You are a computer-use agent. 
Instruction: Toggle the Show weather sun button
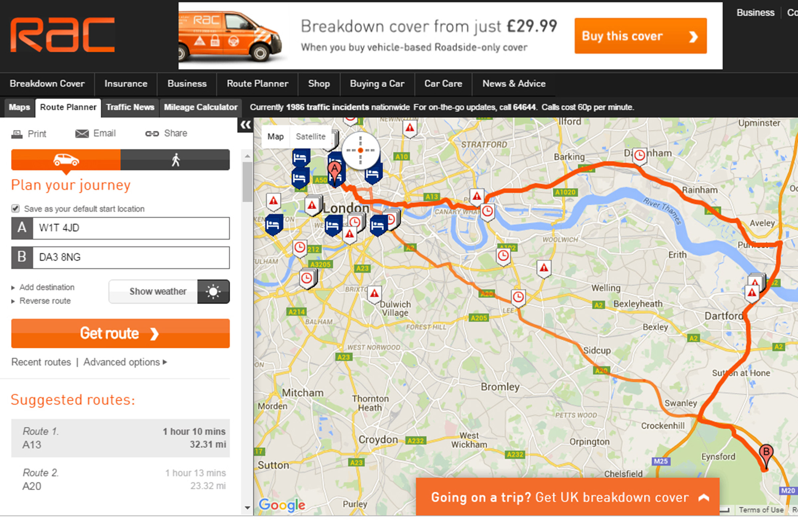coord(213,292)
